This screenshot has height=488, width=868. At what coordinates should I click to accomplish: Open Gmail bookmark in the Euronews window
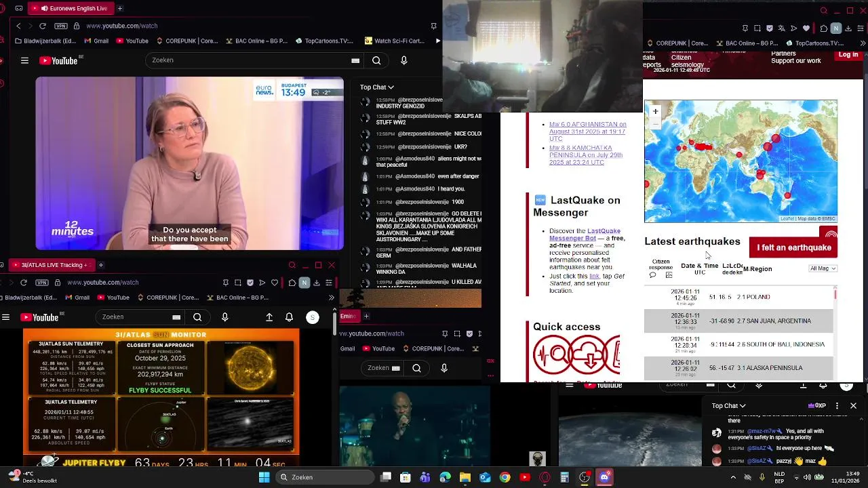pos(96,41)
